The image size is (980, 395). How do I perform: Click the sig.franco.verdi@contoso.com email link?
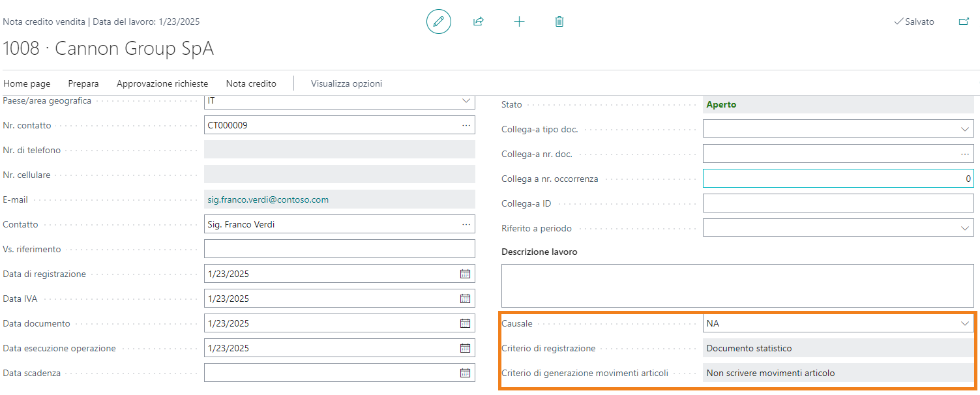(x=268, y=199)
